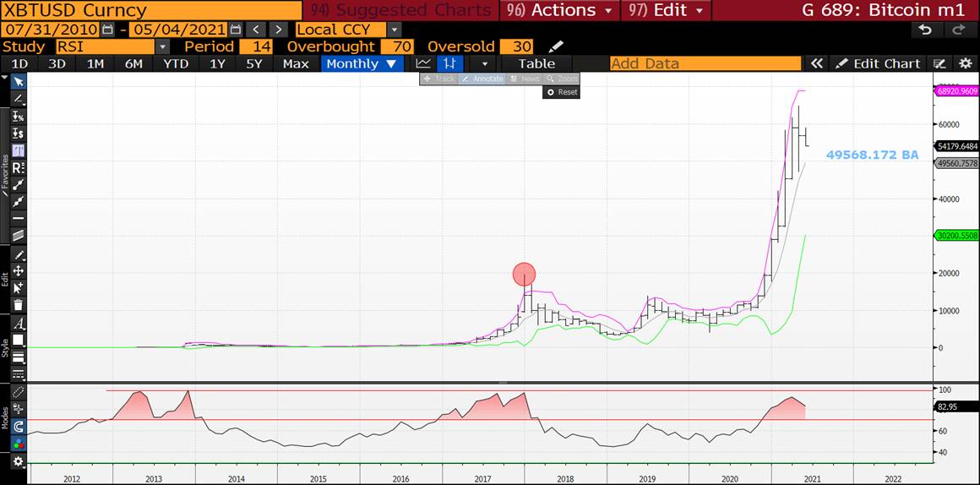Image resolution: width=980 pixels, height=485 pixels.
Task: Click the white fill color swatch in Style
Action: 19,340
